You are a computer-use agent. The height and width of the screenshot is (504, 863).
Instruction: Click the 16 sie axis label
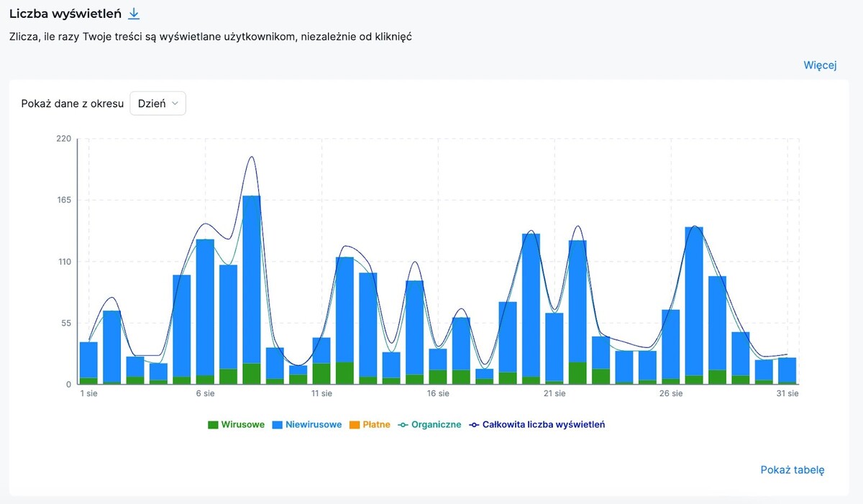(x=438, y=394)
